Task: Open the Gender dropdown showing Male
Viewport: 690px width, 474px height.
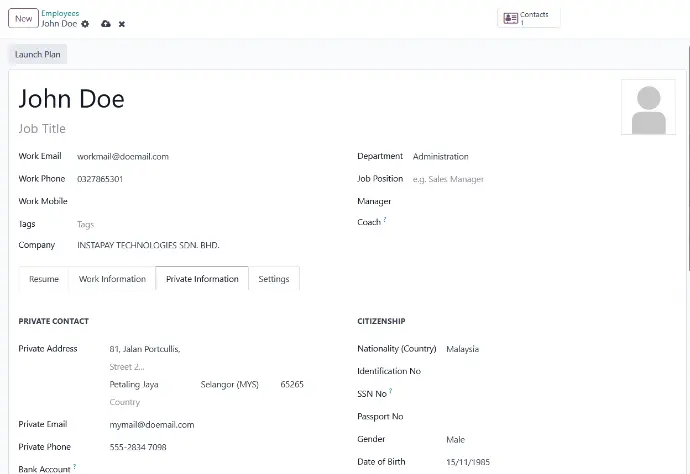Action: (500, 440)
